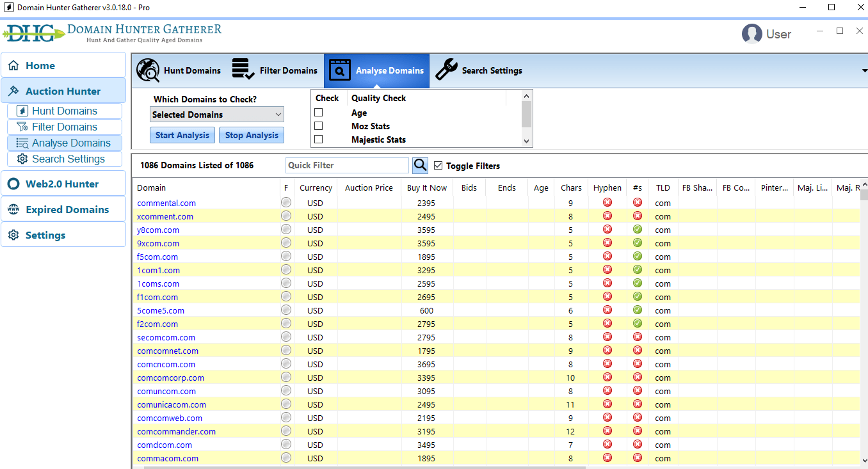Click the green numbers check for 9xcom.com
The height and width of the screenshot is (469, 868).
point(638,243)
